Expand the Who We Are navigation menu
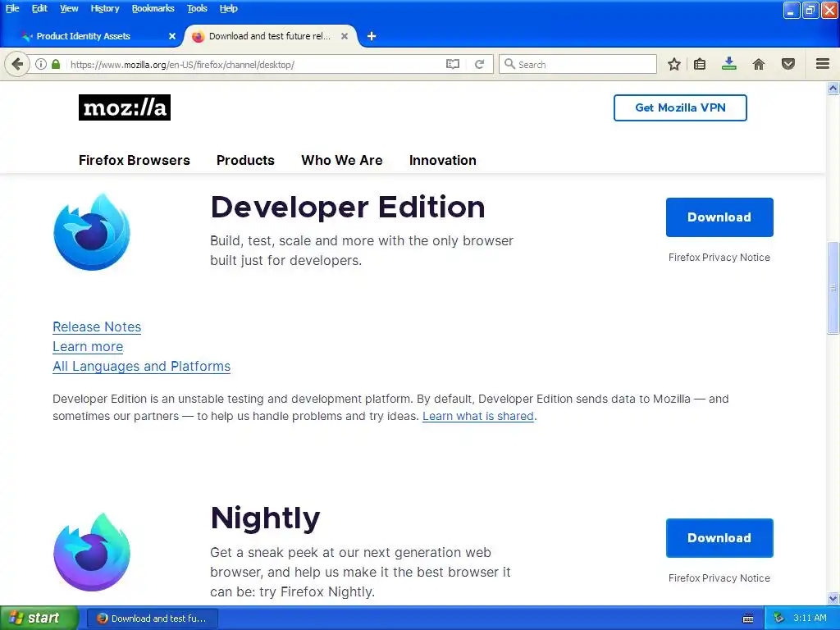The image size is (840, 630). pos(342,160)
